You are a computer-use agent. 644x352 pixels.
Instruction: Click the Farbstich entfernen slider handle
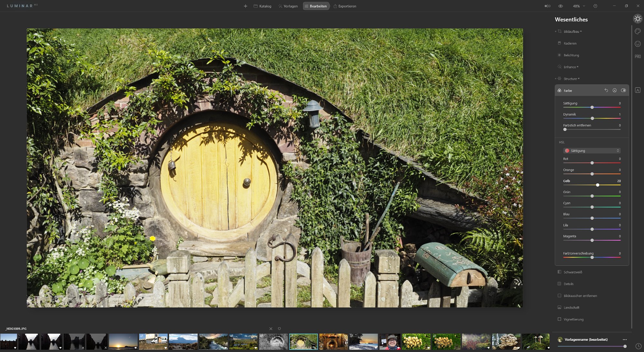coord(565,129)
